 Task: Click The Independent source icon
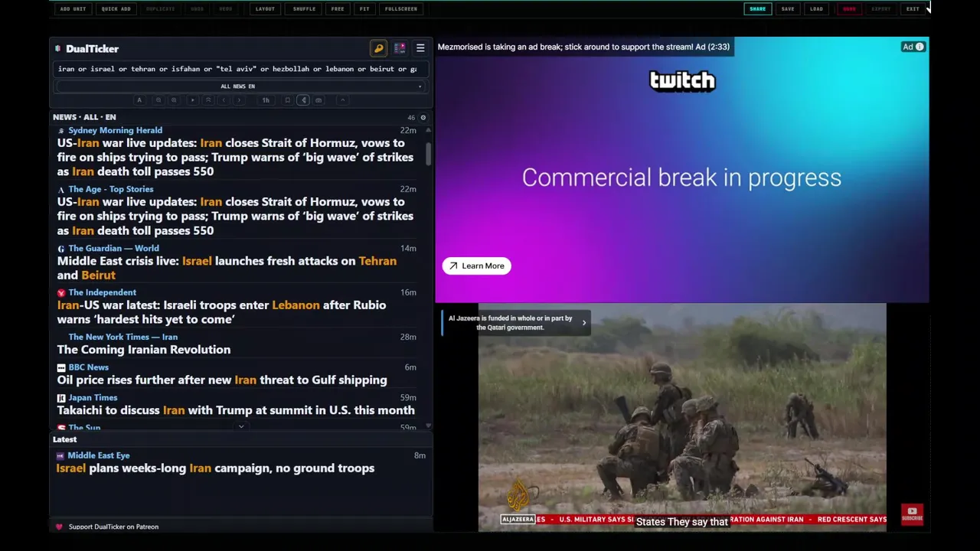point(61,293)
